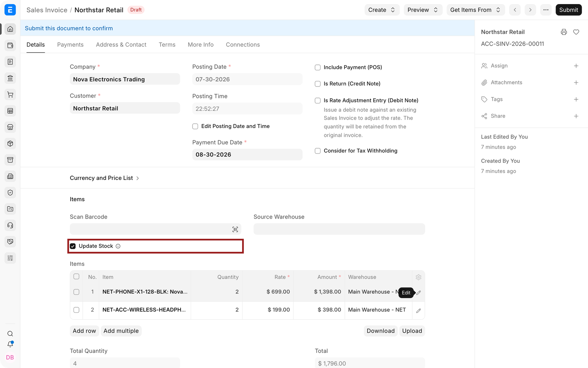Open the shield check icon in sidebar
The width and height of the screenshot is (588, 368).
coord(10,192)
